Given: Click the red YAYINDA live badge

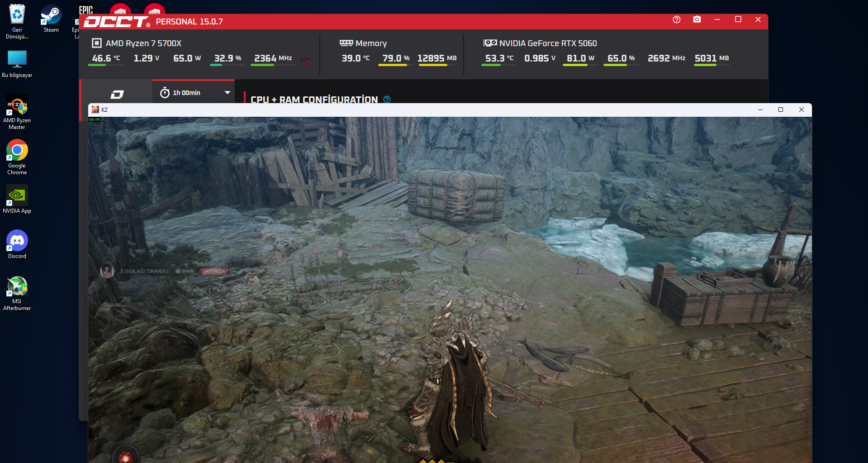Looking at the screenshot, I should [x=213, y=271].
